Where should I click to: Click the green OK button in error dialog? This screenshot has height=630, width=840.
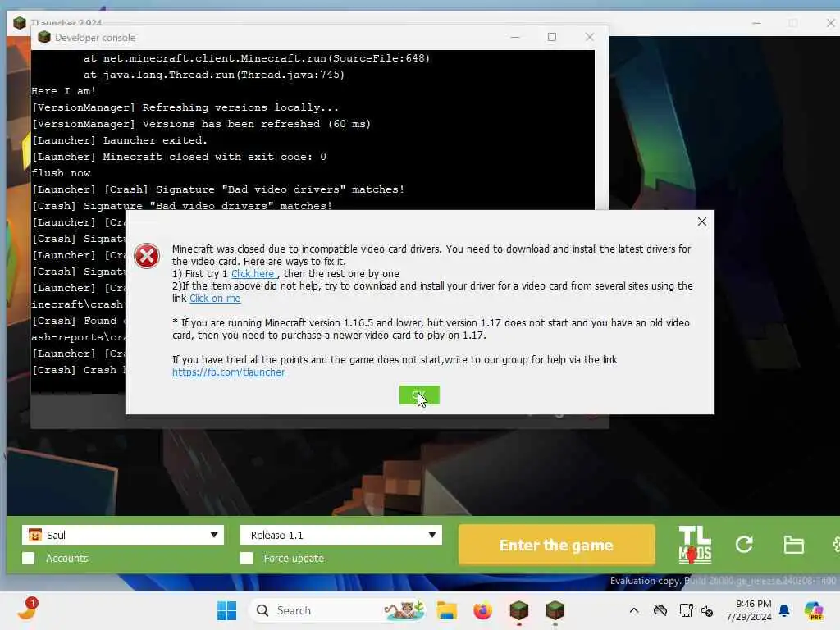click(x=419, y=395)
